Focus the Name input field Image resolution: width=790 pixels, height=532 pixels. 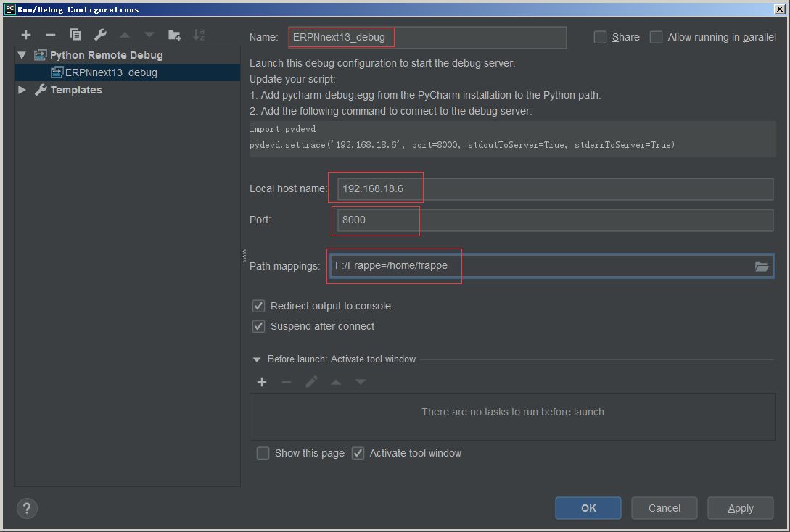[x=428, y=37]
